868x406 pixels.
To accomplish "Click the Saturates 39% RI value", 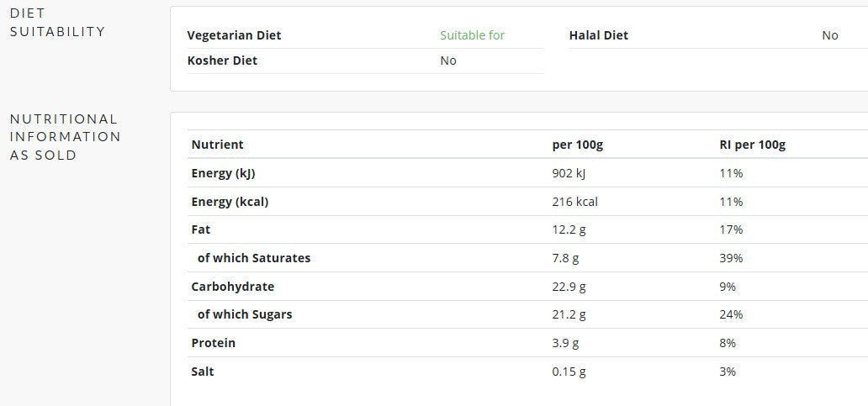I will point(731,258).
